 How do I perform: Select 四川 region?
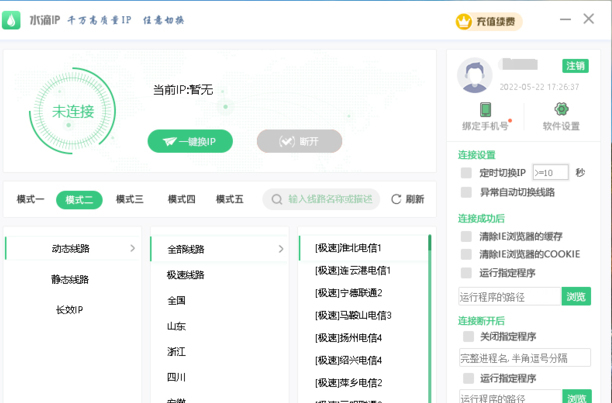tap(176, 377)
